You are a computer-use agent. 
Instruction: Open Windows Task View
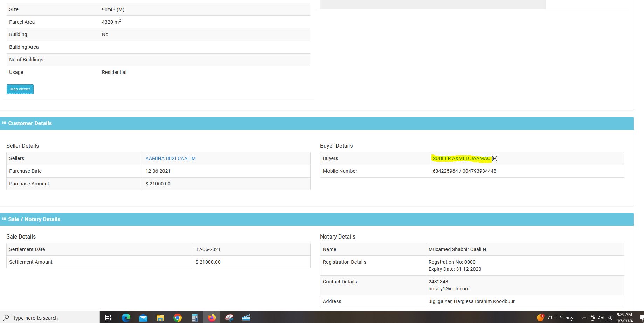[108, 317]
